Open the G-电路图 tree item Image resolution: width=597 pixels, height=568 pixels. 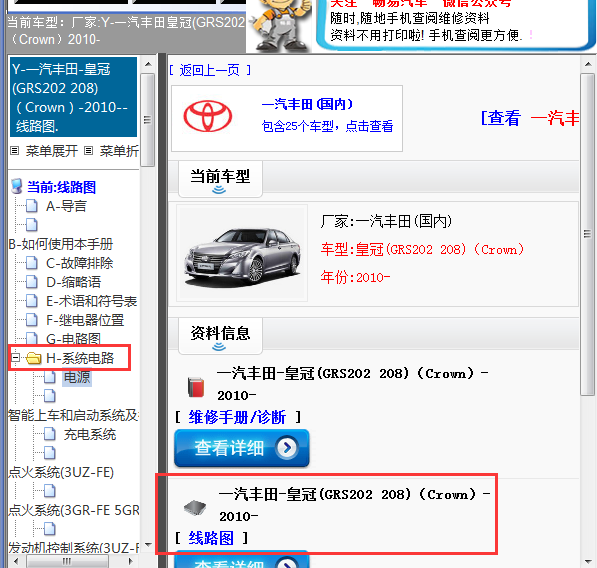tap(73, 338)
